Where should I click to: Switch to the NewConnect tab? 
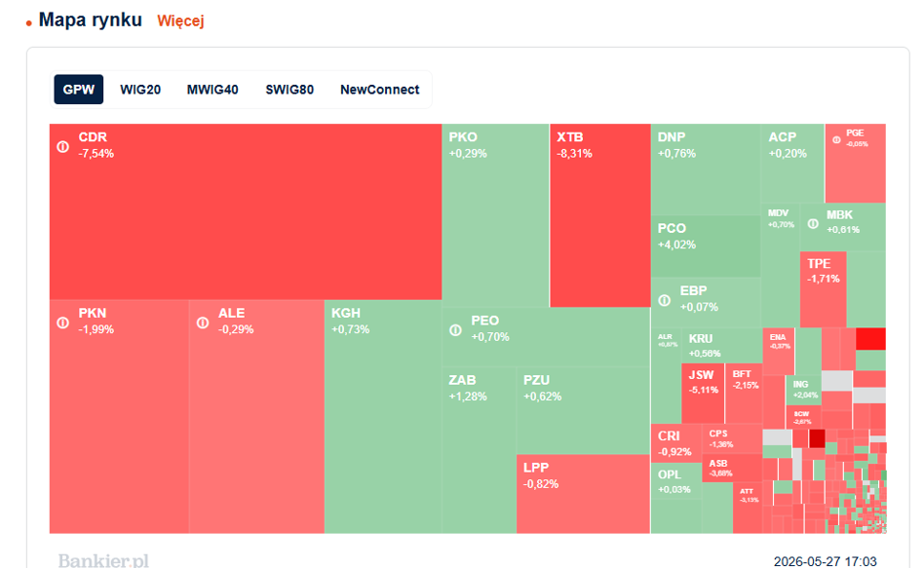379,90
